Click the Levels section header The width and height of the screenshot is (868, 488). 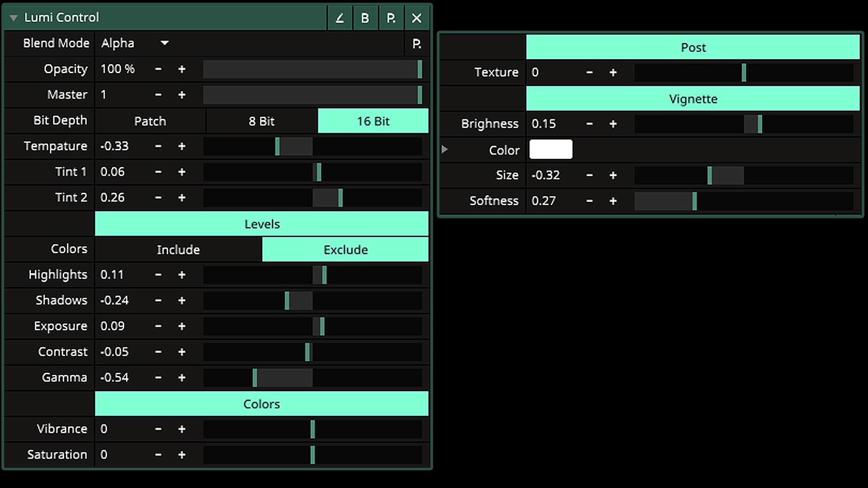coord(262,224)
